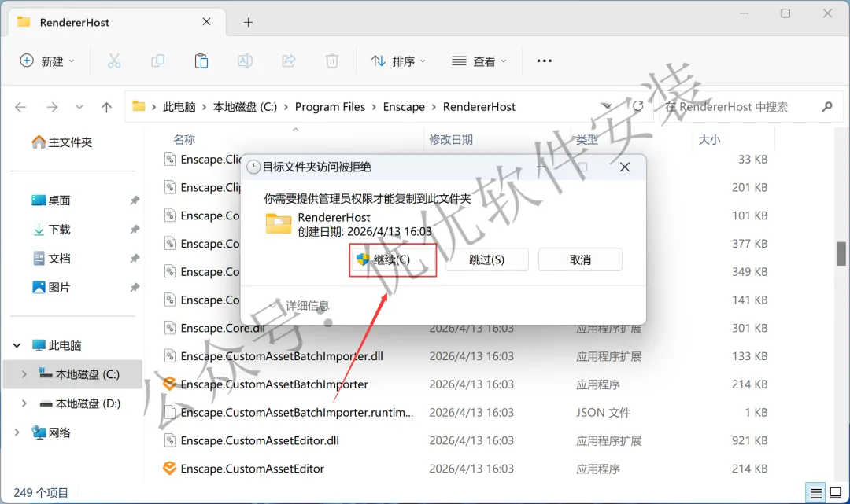Select the Enscape.CustomAssetEditor application icon
Viewport: 850px width, 504px height.
170,469
